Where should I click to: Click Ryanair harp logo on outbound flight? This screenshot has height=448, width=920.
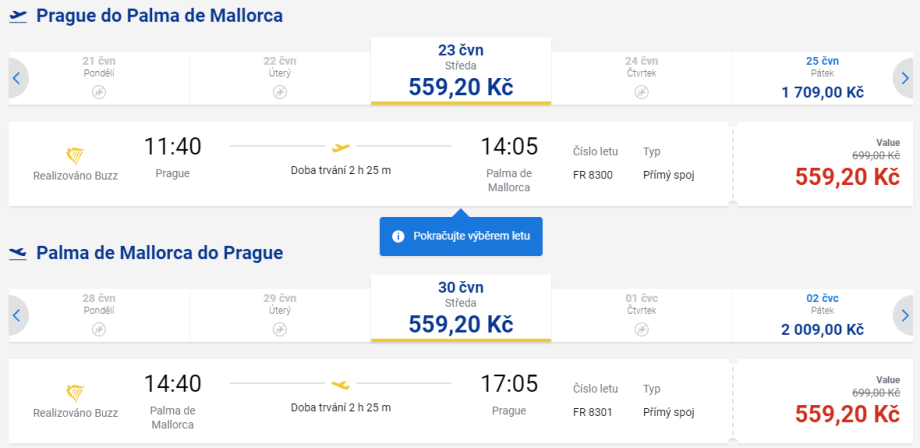pos(75,155)
